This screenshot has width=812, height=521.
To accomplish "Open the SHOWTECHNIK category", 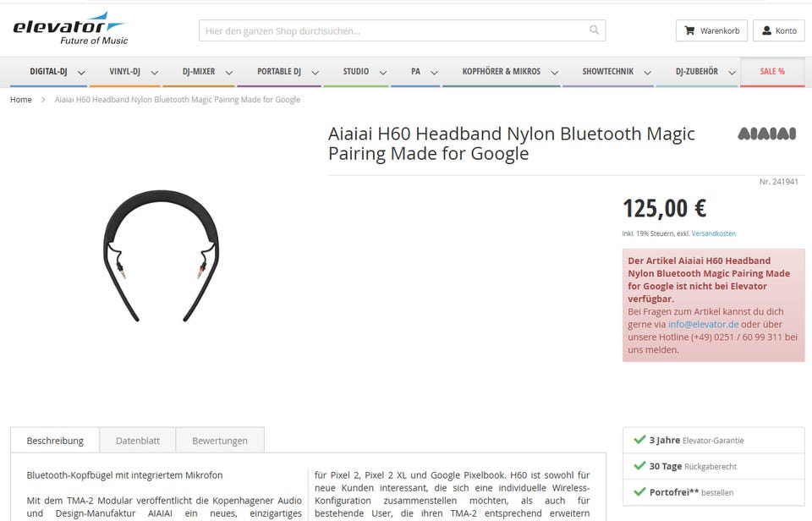I will point(607,72).
